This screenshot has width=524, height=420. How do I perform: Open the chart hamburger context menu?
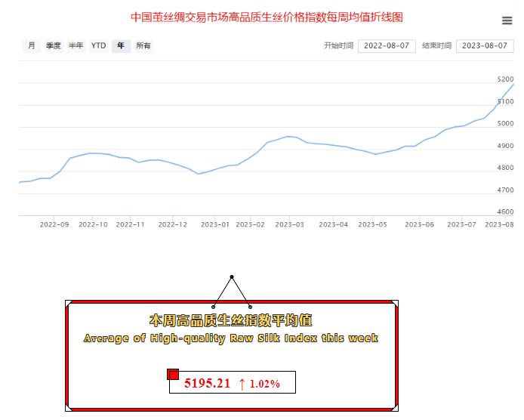(507, 20)
